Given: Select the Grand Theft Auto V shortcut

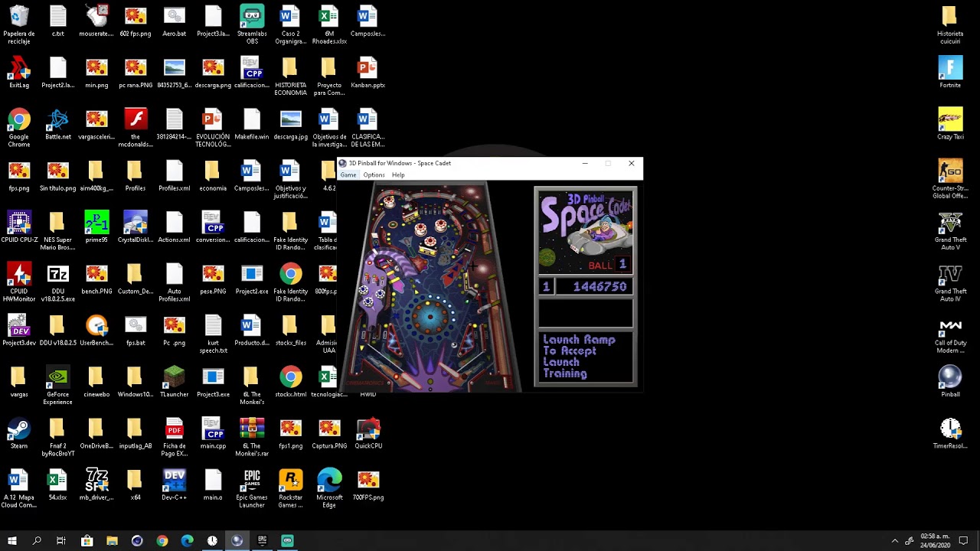Looking at the screenshot, I should click(950, 230).
